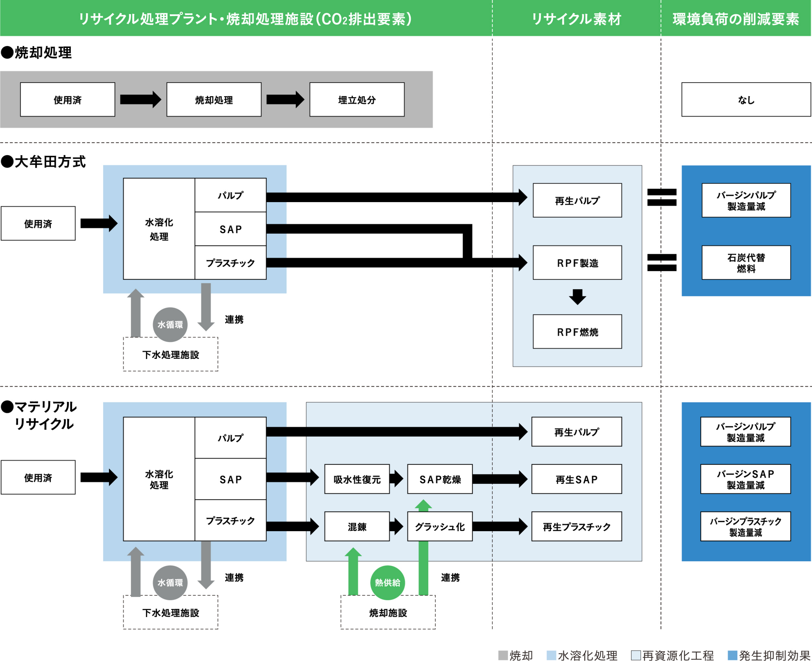Click the なし box in incineration row
The height and width of the screenshot is (667, 812).
pyautogui.click(x=746, y=100)
